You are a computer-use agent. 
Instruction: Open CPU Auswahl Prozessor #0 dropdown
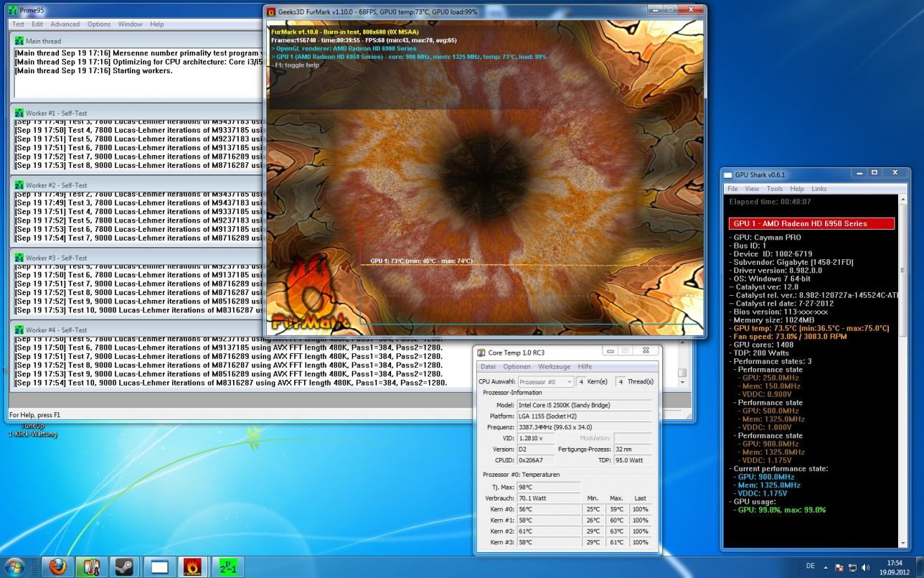pyautogui.click(x=545, y=381)
